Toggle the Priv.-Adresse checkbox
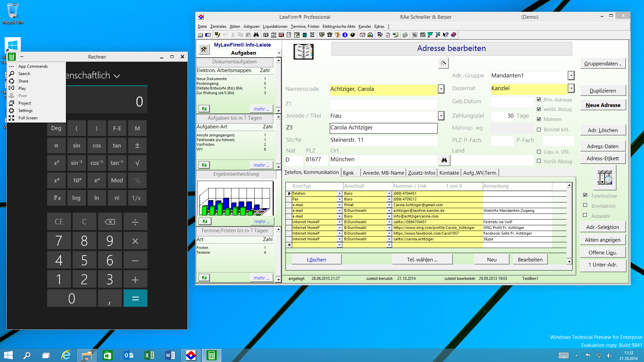This screenshot has width=644, height=362. pos(539,100)
